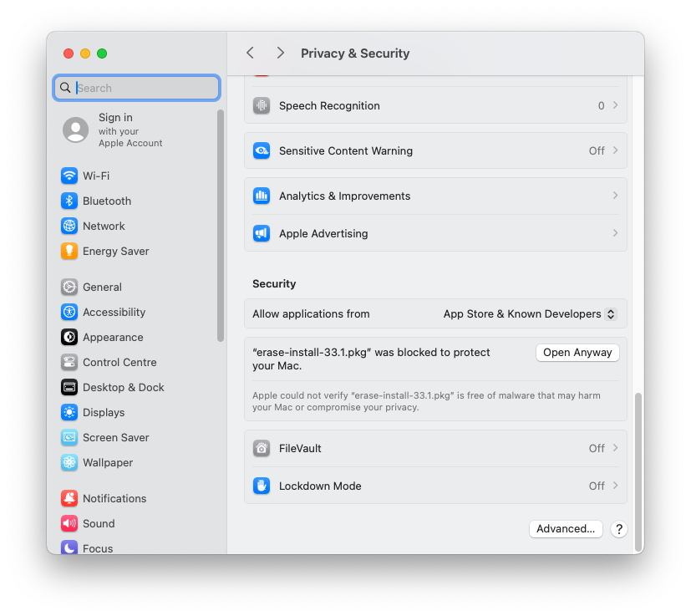This screenshot has width=691, height=616.
Task: Click the Privacy & Security title
Action: 355,53
